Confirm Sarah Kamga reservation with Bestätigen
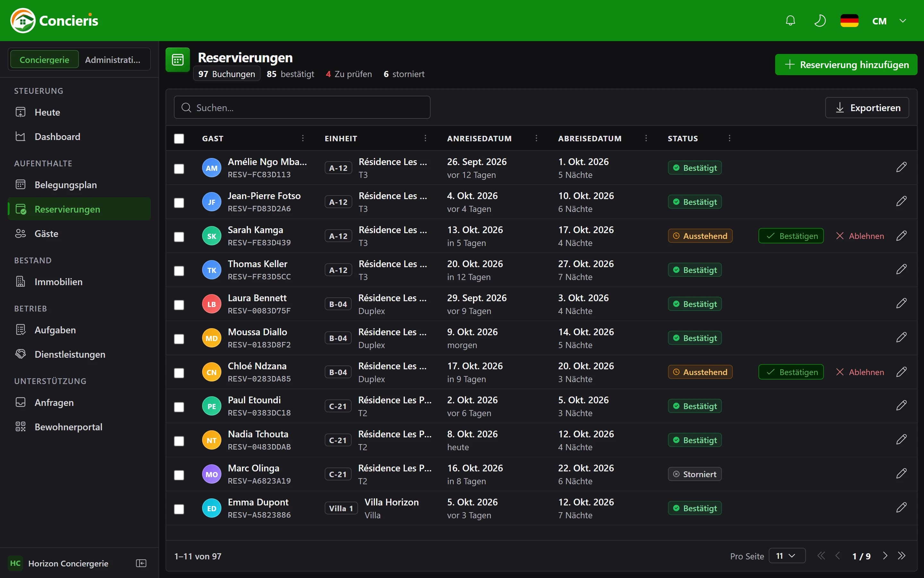 (x=791, y=236)
